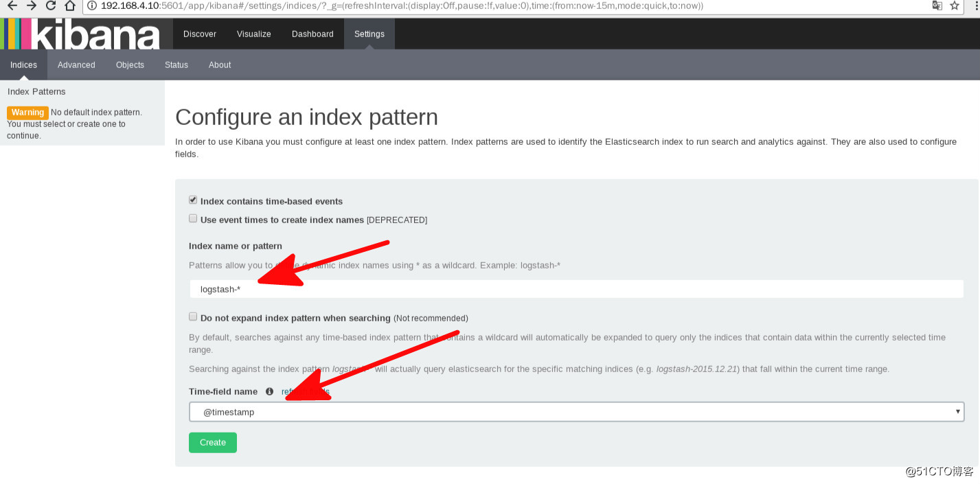Open the Time-field name dropdown

(x=576, y=412)
